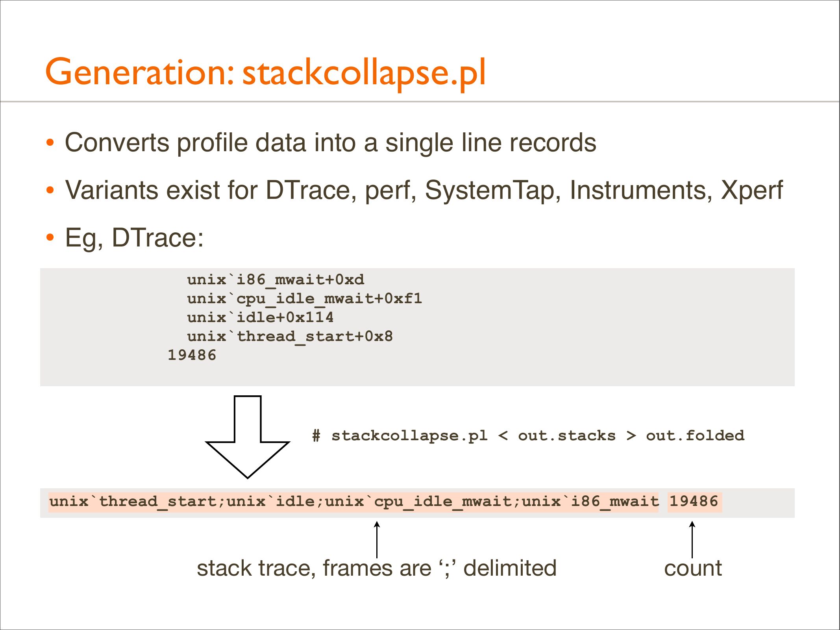Click the unix`thread_start+0x8 code line
Viewport: 840px width, 630px height.
290,336
